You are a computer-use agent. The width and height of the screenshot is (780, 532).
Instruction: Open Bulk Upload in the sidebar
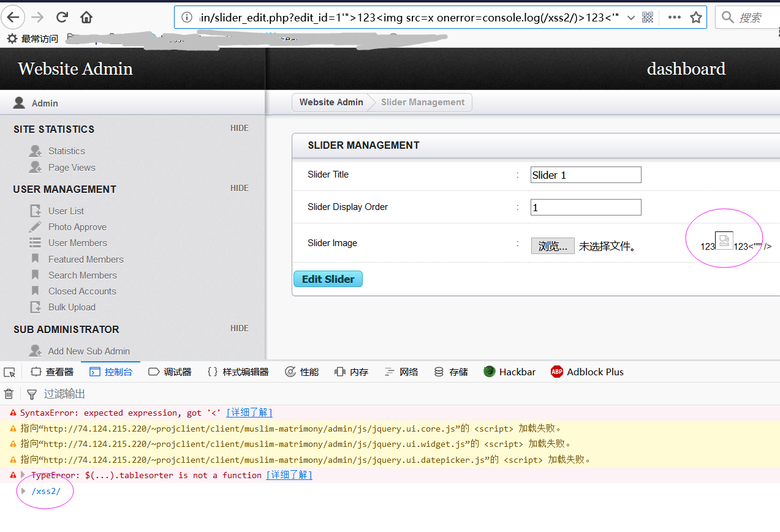point(72,307)
